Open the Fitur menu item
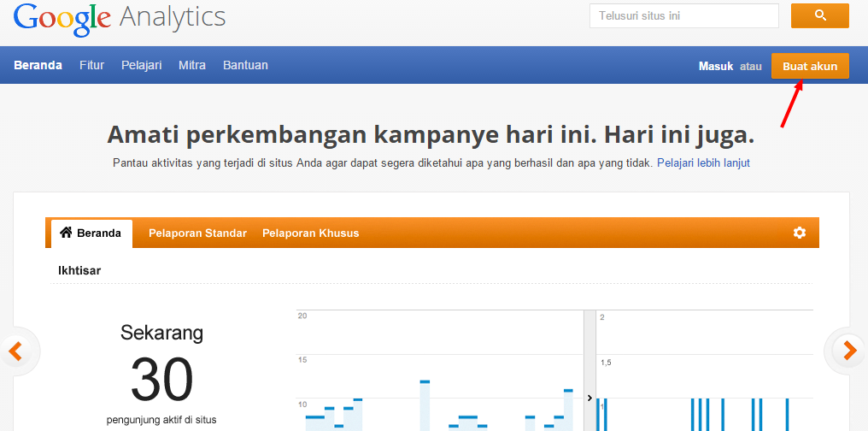Viewport: 868px width, 431px height. point(92,65)
